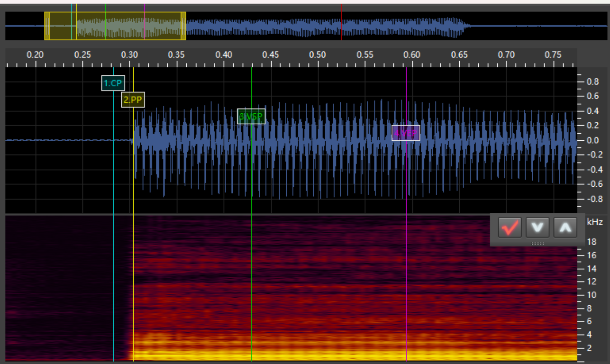Click the cyan marker line in overview waveform
The image size is (610, 364).
(72, 26)
